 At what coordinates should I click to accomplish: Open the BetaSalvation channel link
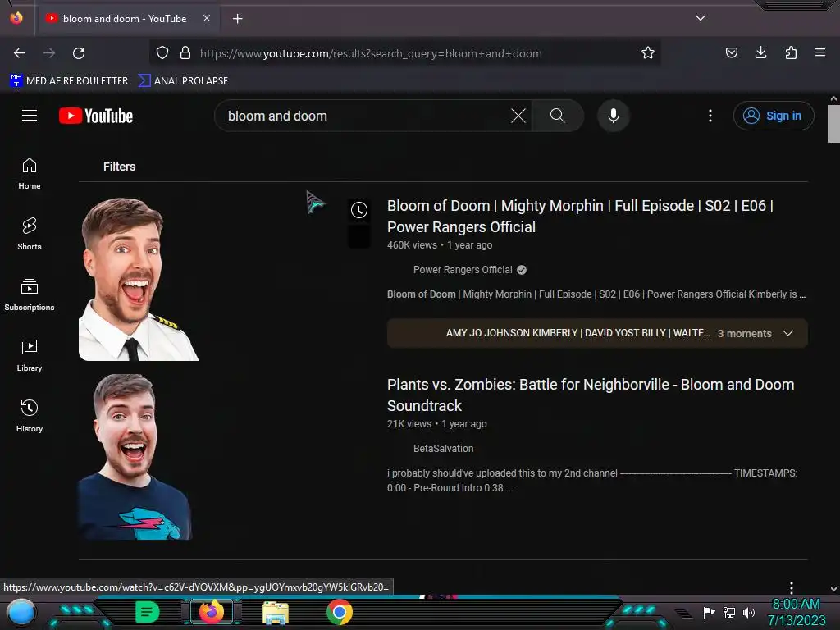[x=444, y=449]
